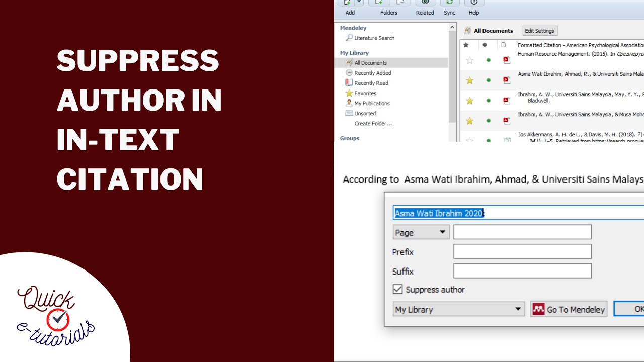The width and height of the screenshot is (644, 362).
Task: Open PDF icon of Asma Wati Ibrahim entry
Action: point(507,80)
